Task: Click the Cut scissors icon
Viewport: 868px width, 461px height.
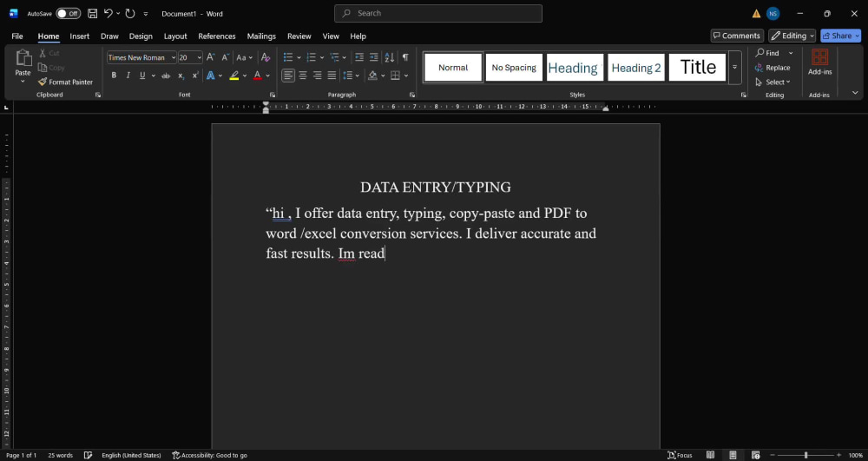Action: pos(49,53)
